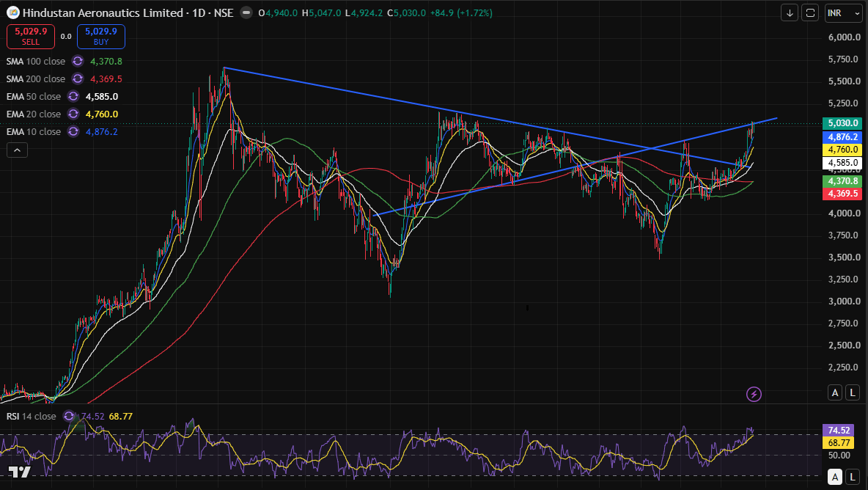The width and height of the screenshot is (868, 490).
Task: Click the spread value 0.0 between Sell and Buy
Action: tap(66, 37)
